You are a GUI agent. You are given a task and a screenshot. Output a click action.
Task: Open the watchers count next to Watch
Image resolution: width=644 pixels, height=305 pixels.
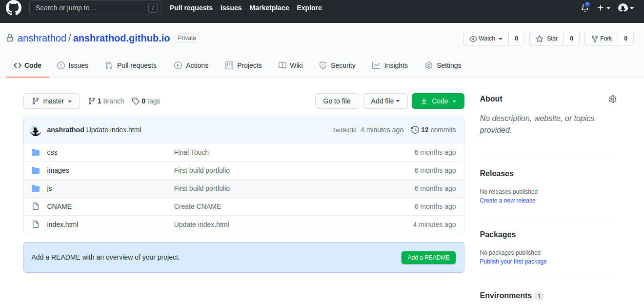516,39
